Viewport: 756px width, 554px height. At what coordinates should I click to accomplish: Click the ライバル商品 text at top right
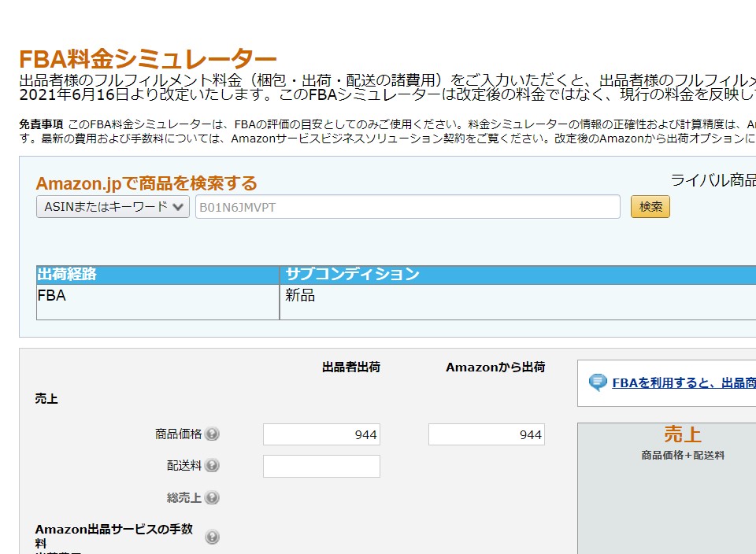coord(713,180)
